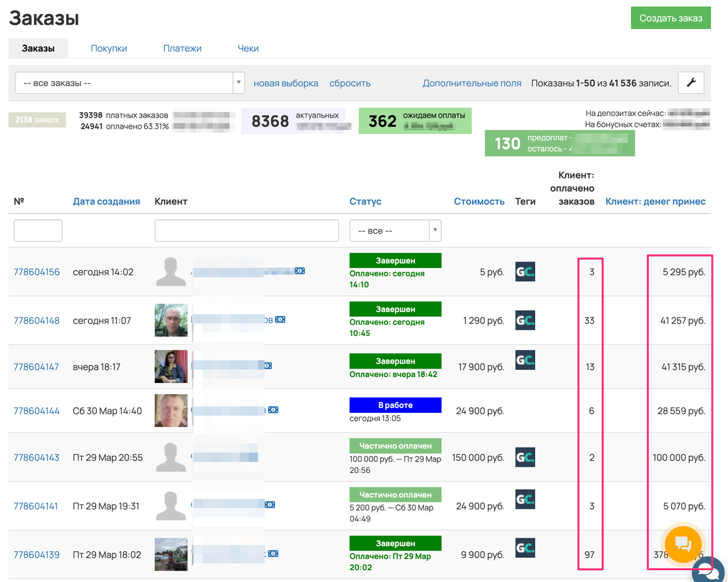The height and width of the screenshot is (582, 728).
Task: Click the "новая выборка" link
Action: pos(286,84)
